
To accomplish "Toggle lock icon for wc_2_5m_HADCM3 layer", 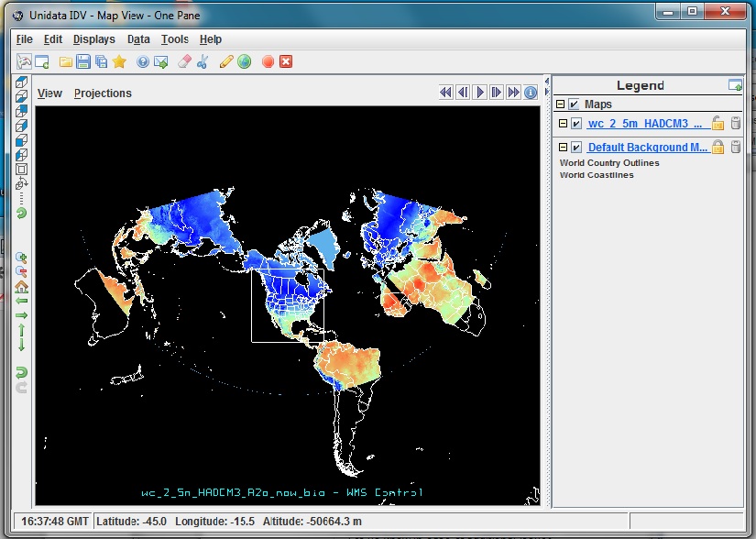I will pos(718,124).
